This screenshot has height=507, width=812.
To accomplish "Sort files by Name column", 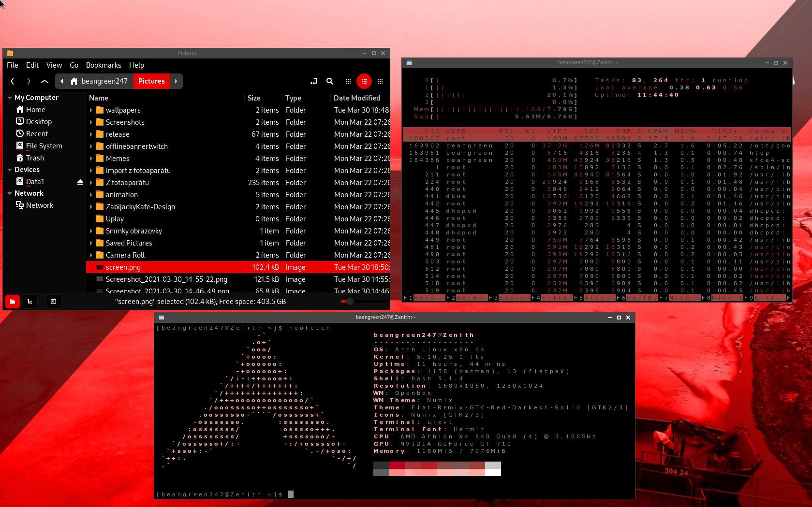I will pyautogui.click(x=99, y=98).
